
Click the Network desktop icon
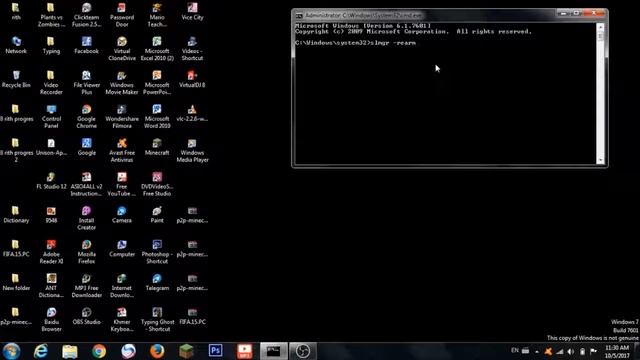click(16, 45)
